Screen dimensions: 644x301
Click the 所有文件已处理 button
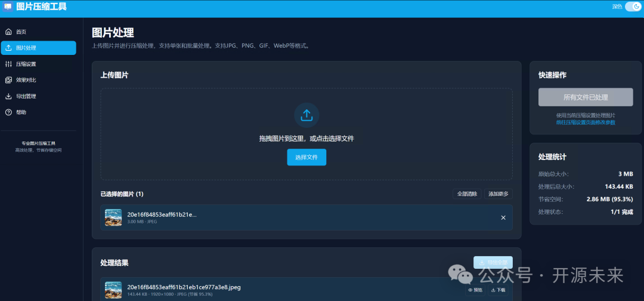point(586,97)
